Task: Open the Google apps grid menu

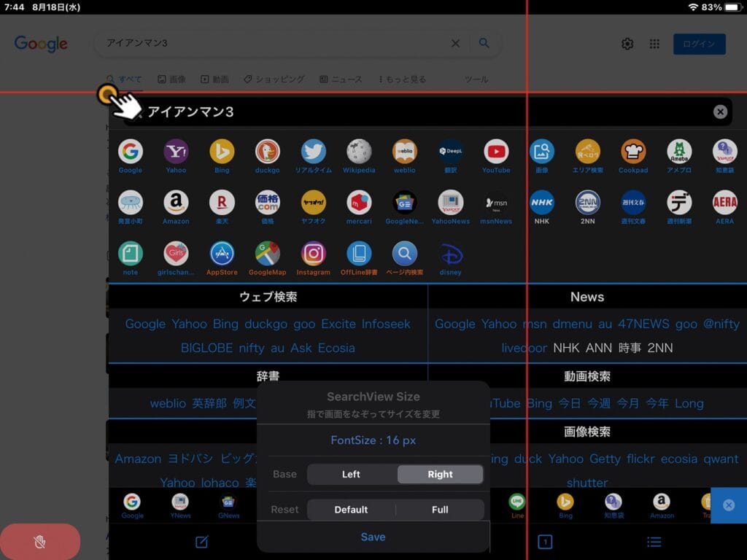Action: click(654, 44)
